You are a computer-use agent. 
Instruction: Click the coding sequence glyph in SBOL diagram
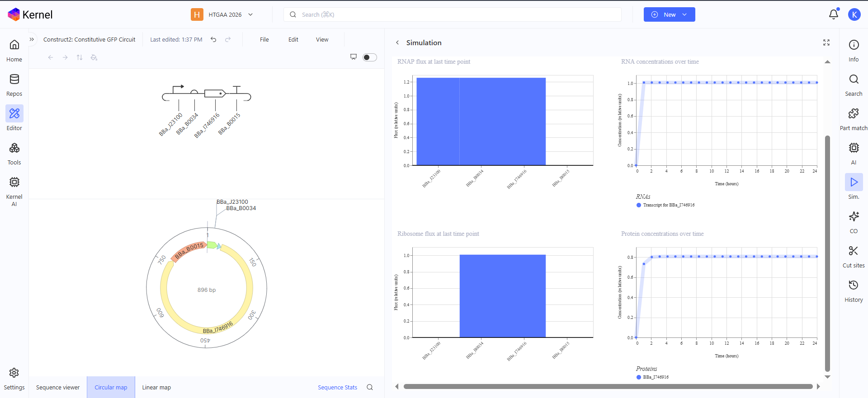coord(215,94)
